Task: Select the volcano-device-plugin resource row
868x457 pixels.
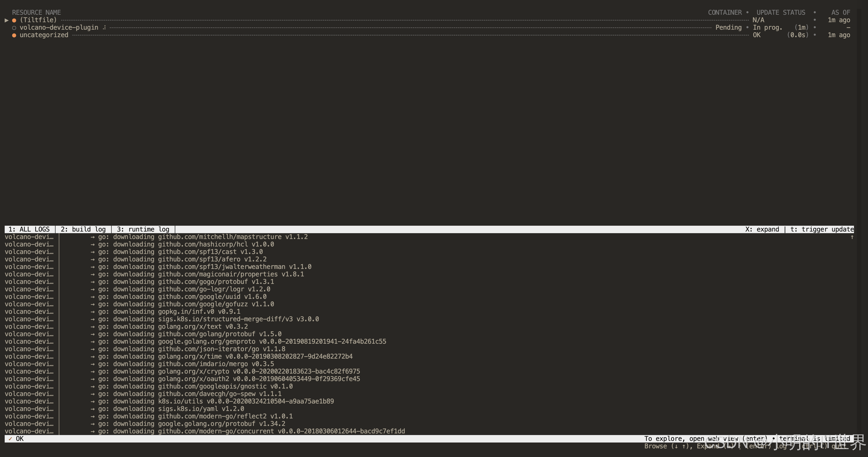Action: coord(59,28)
